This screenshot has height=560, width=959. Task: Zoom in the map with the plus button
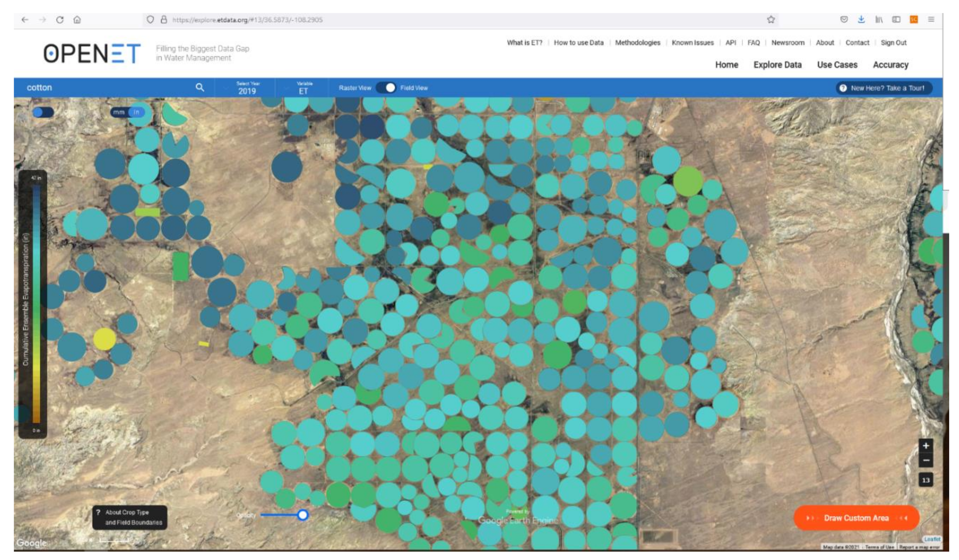point(926,446)
